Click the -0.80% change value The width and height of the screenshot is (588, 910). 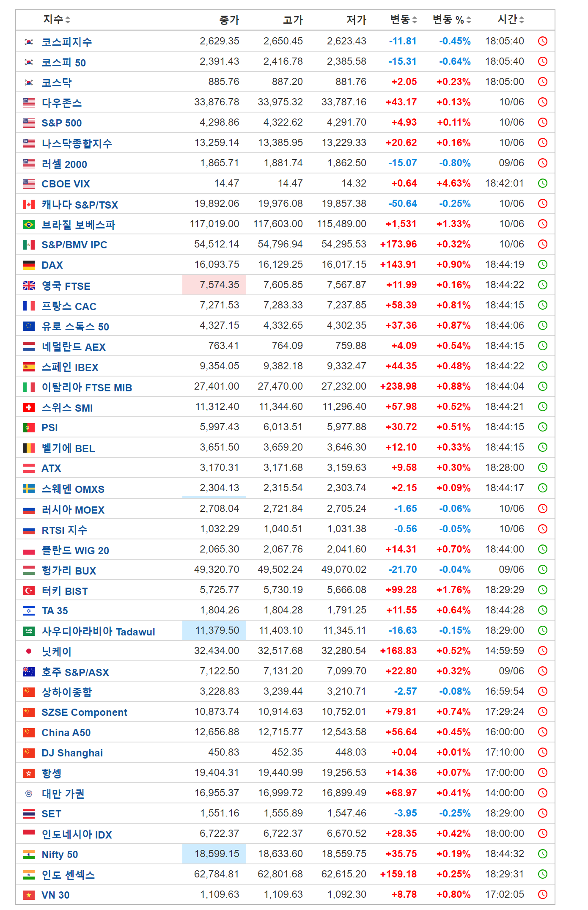[455, 163]
